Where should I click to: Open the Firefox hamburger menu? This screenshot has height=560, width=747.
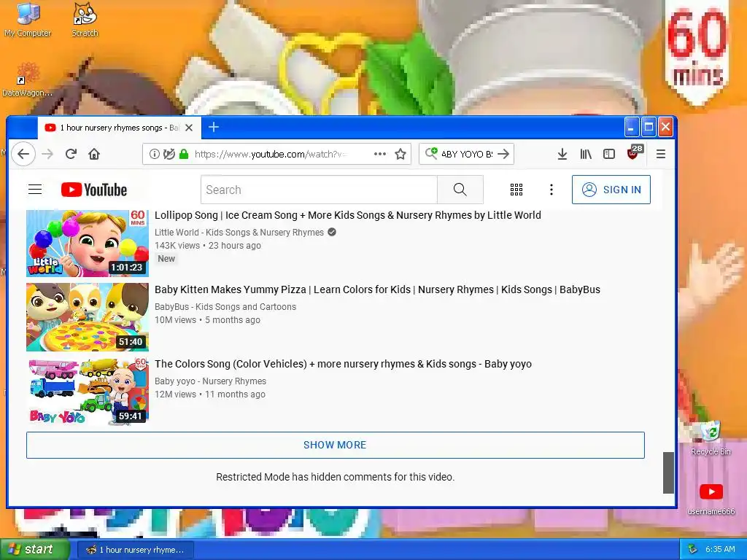coord(661,154)
